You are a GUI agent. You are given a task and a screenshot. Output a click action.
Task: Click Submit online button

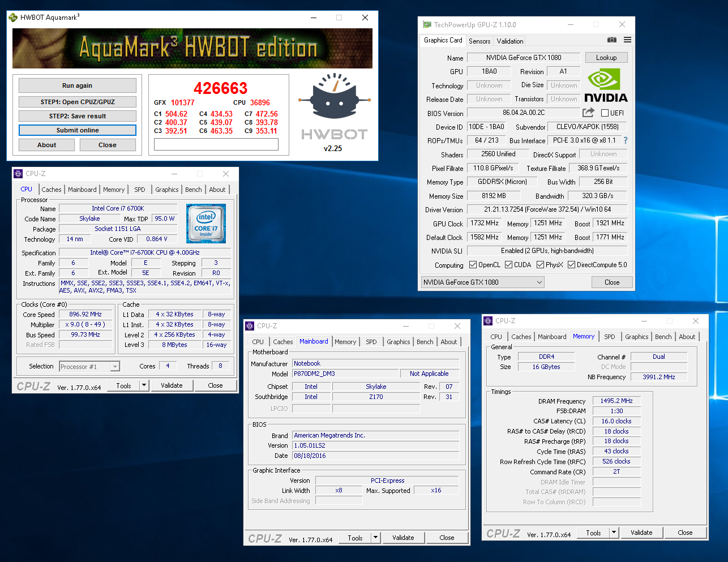(x=78, y=130)
